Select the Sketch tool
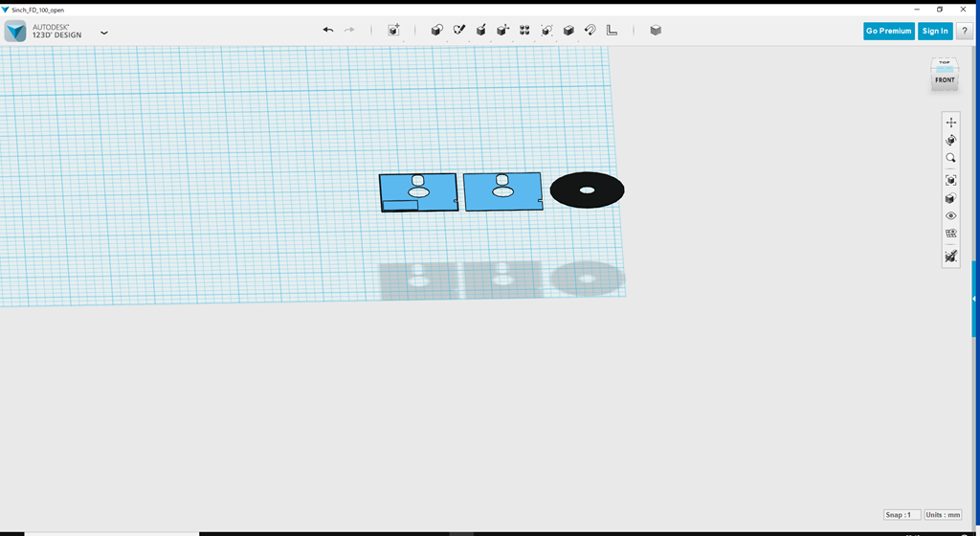Screen dimensions: 980x536 [x=458, y=31]
